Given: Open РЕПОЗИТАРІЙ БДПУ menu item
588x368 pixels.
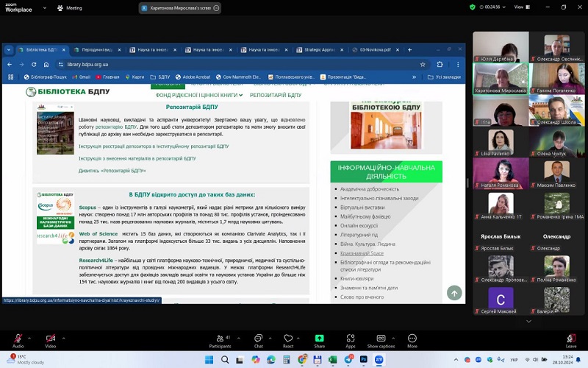Looking at the screenshot, I should (276, 96).
